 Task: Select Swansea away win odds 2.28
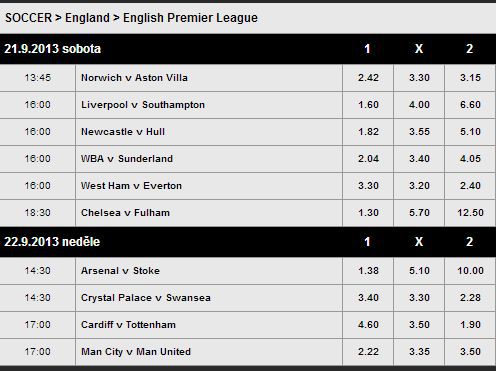click(470, 298)
